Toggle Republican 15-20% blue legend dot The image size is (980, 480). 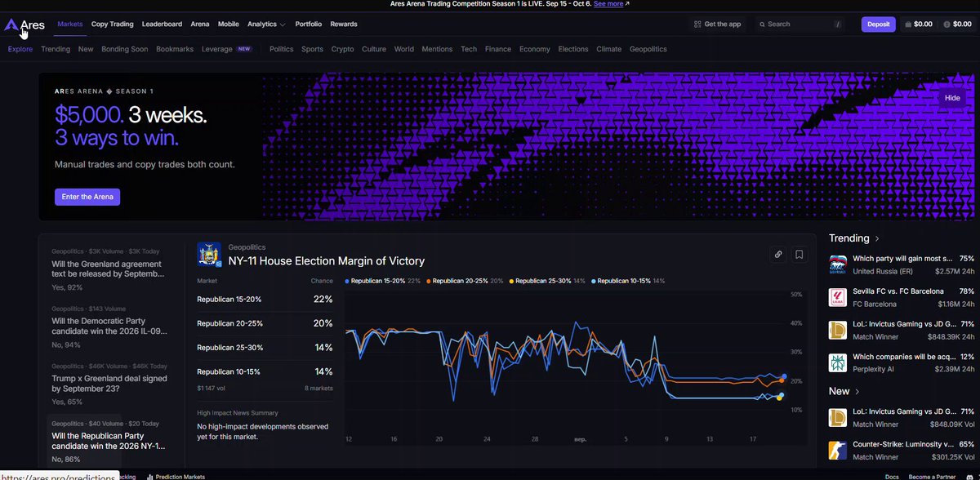[x=348, y=281]
